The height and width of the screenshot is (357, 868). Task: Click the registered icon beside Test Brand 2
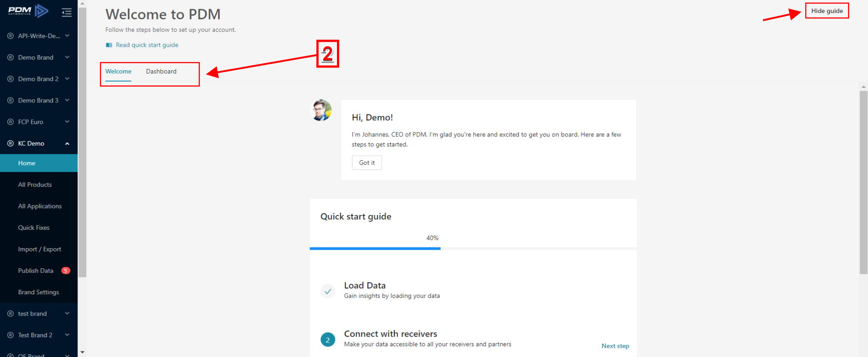tap(11, 335)
